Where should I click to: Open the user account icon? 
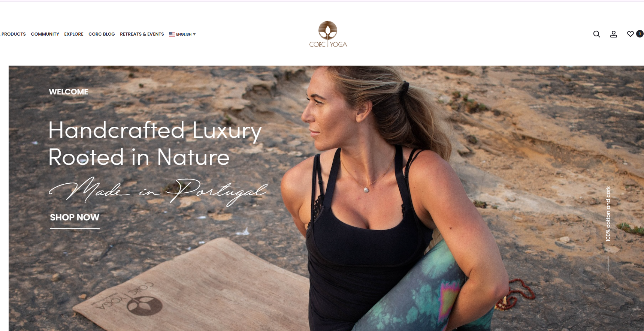(613, 34)
